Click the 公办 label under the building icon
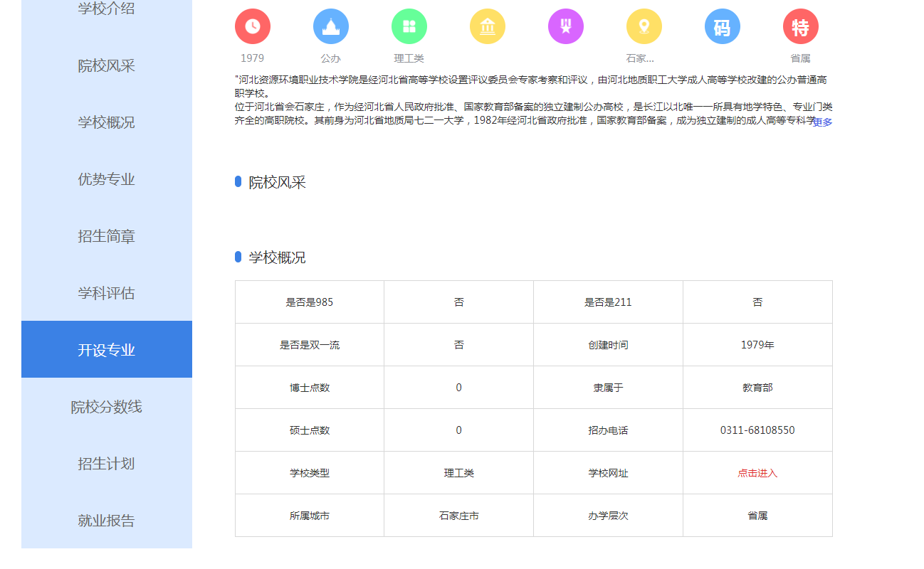Viewport: 924px width, 569px height. pos(330,58)
